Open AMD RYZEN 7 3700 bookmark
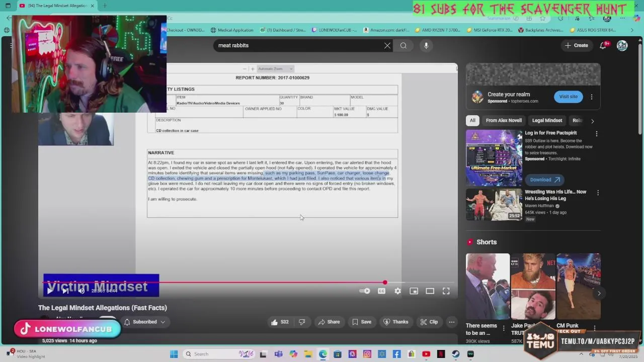Screen dimensions: 644x362 pyautogui.click(x=438, y=30)
